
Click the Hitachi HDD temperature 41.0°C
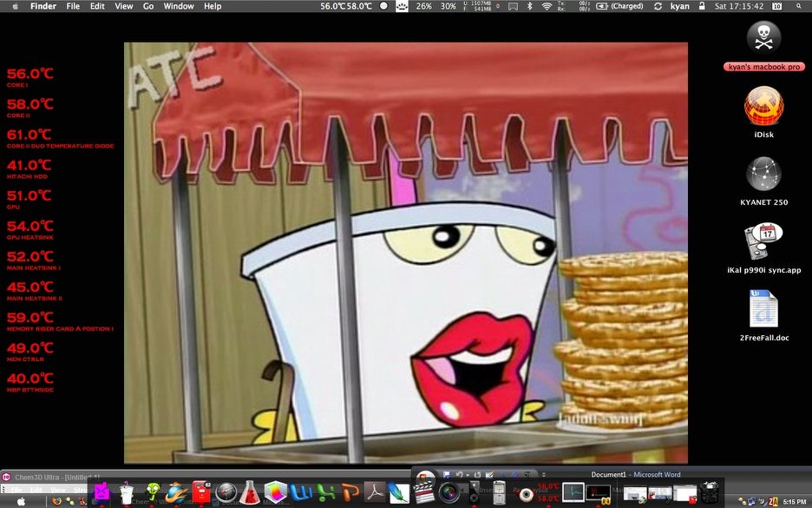(x=29, y=165)
